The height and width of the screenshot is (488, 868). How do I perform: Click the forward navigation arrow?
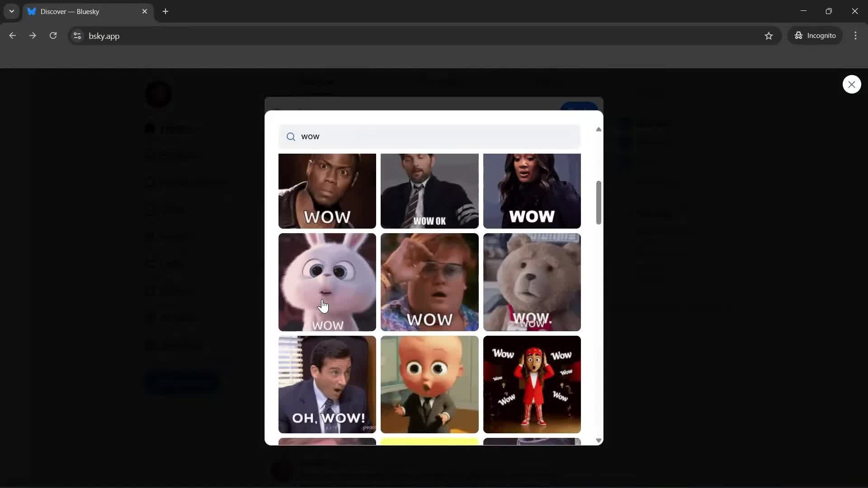pyautogui.click(x=33, y=36)
